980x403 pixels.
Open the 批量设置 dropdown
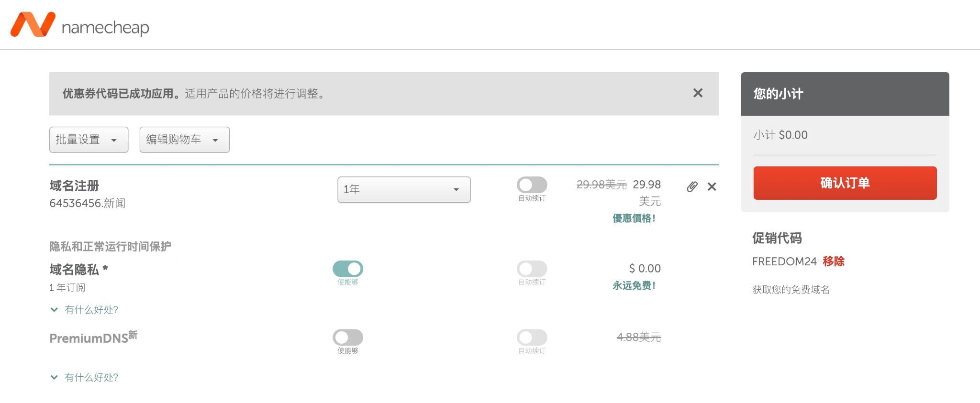pos(88,140)
